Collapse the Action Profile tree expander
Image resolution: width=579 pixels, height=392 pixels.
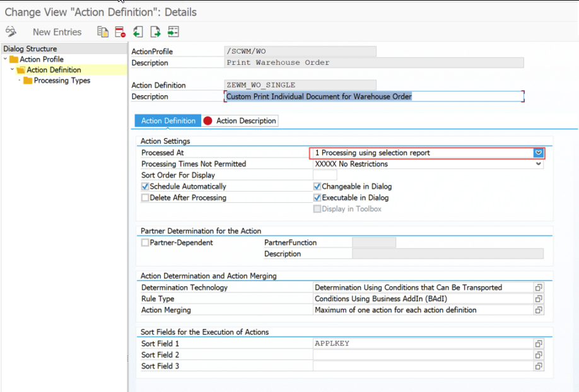(x=5, y=59)
